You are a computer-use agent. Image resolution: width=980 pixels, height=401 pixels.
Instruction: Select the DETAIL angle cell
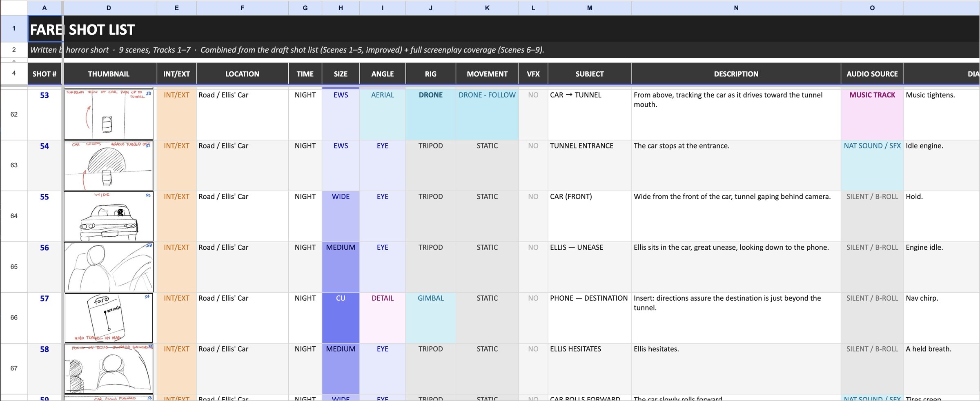383,318
